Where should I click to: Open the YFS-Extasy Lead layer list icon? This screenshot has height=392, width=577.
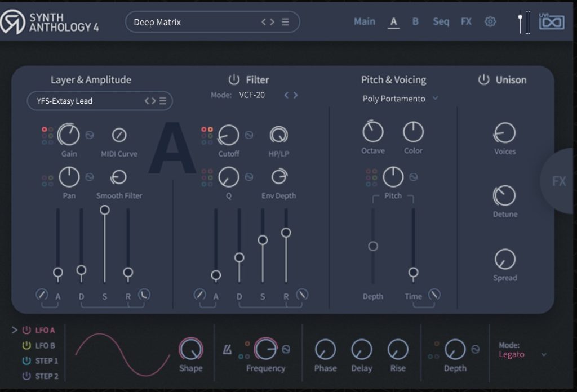pos(163,101)
